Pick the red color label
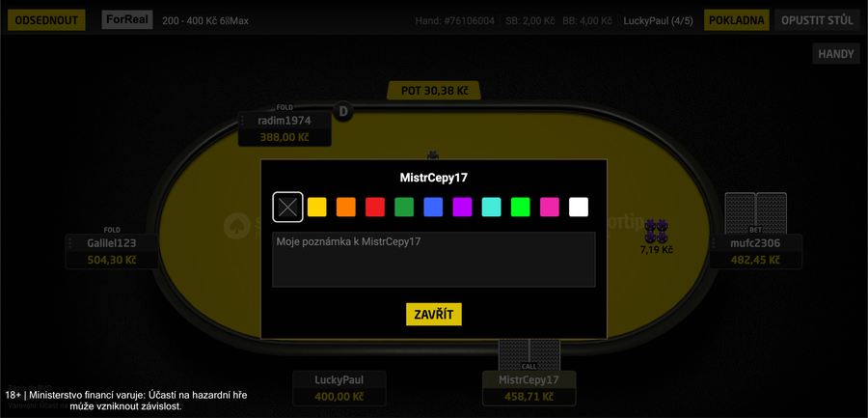Viewport: 868px width, 418px height. 375,207
